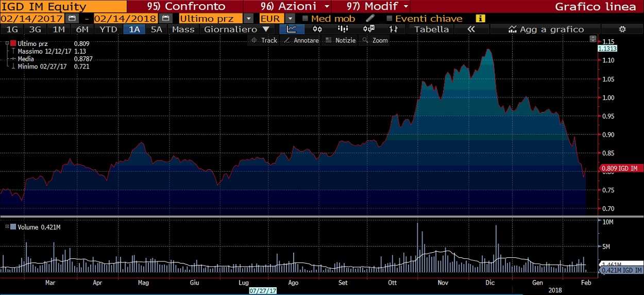This screenshot has width=644, height=295.
Task: Open the Tabella table view
Action: point(432,29)
